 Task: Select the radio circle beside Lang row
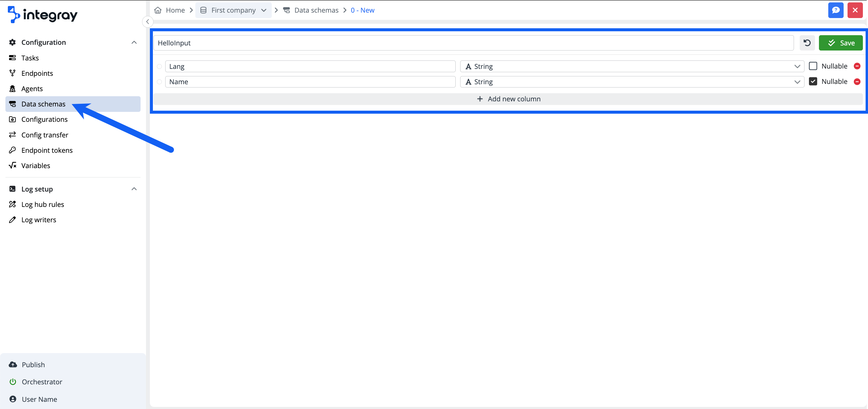(160, 66)
